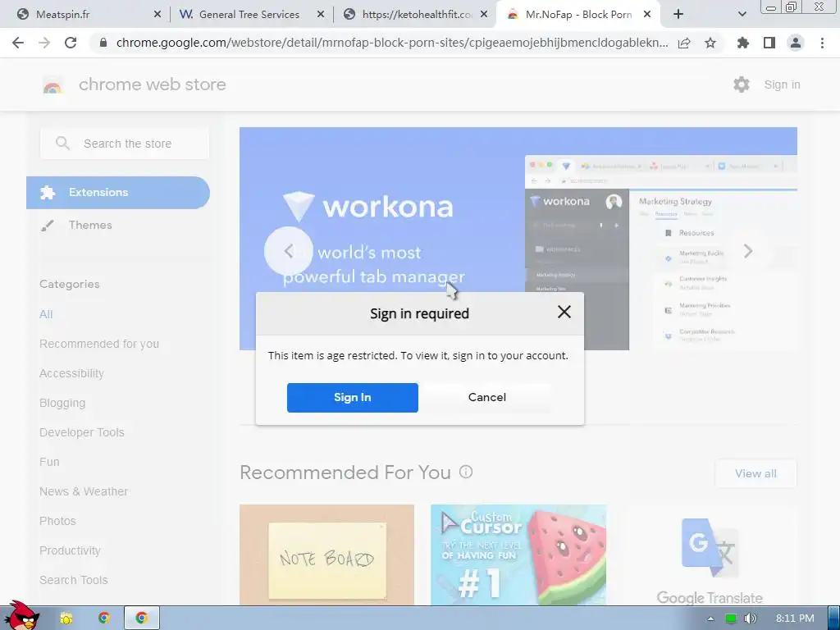This screenshot has height=630, width=840.
Task: Select Extensions in the sidebar
Action: 118,192
